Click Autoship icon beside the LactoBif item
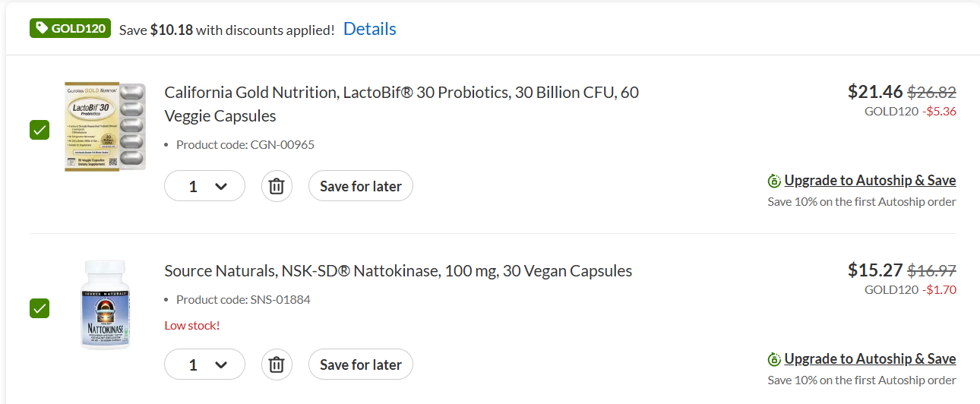 [x=774, y=181]
